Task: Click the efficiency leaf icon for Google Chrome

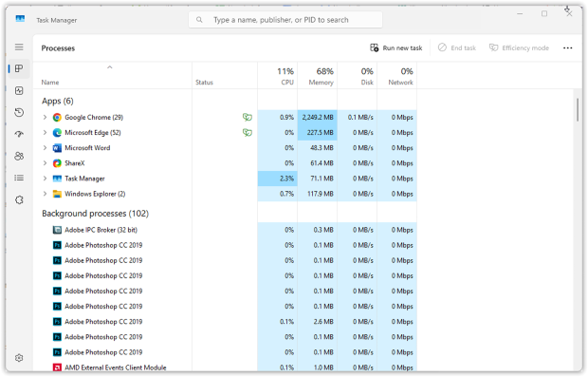Action: (248, 117)
